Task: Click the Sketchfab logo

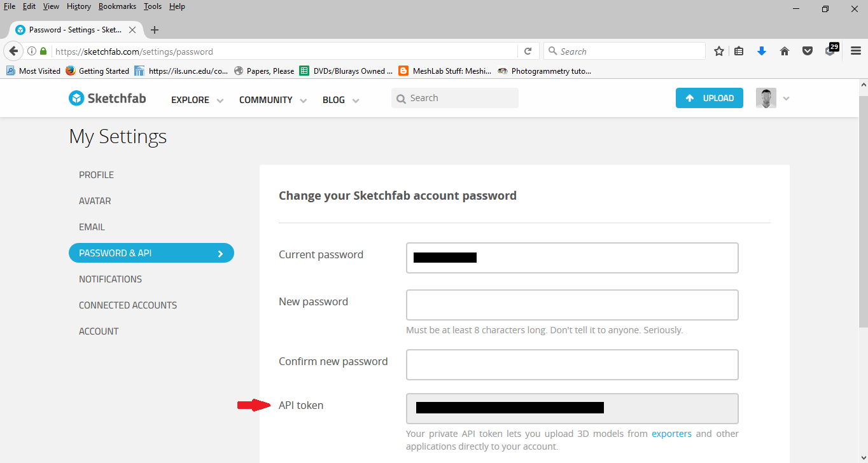Action: (107, 98)
